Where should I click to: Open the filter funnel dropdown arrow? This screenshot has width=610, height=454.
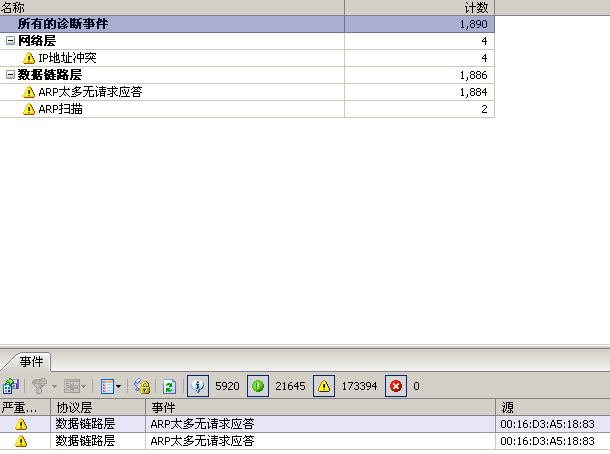click(54, 386)
